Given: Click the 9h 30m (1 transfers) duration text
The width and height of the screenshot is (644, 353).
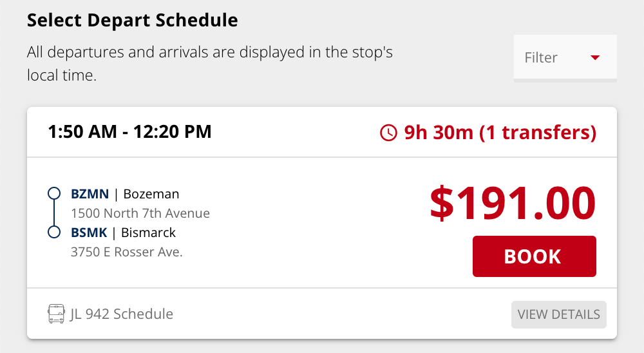Looking at the screenshot, I should pos(500,133).
